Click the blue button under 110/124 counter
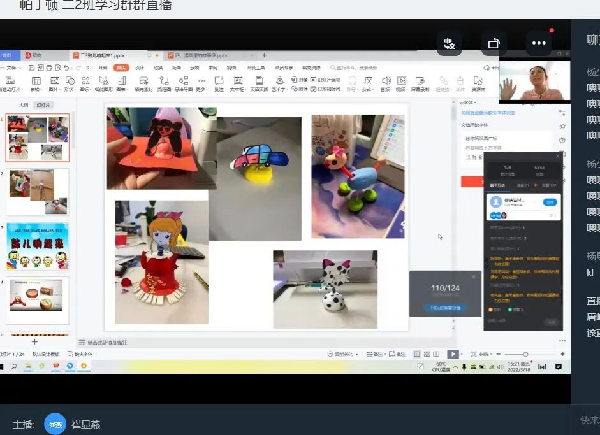This screenshot has width=600, height=435. (x=445, y=308)
